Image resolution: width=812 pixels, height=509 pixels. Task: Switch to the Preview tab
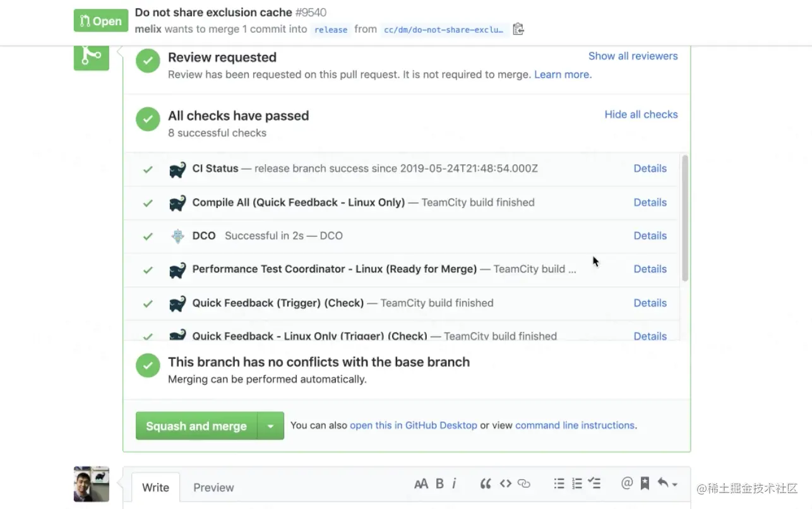213,488
